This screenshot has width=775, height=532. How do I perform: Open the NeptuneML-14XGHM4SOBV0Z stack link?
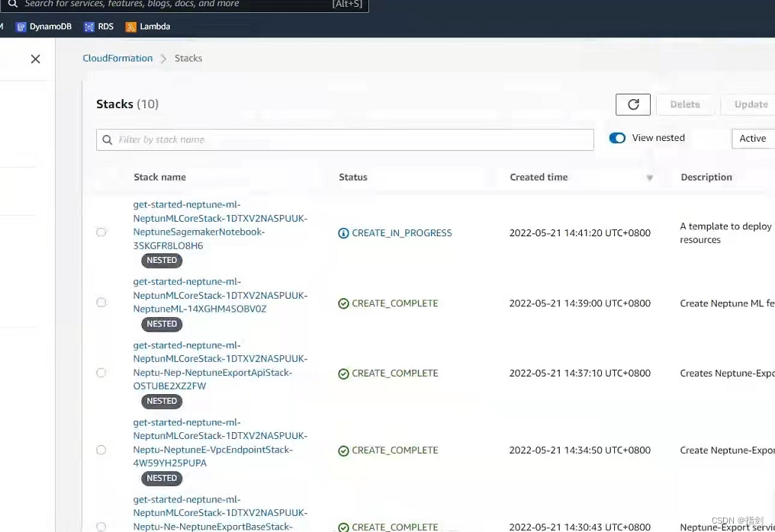click(x=220, y=296)
